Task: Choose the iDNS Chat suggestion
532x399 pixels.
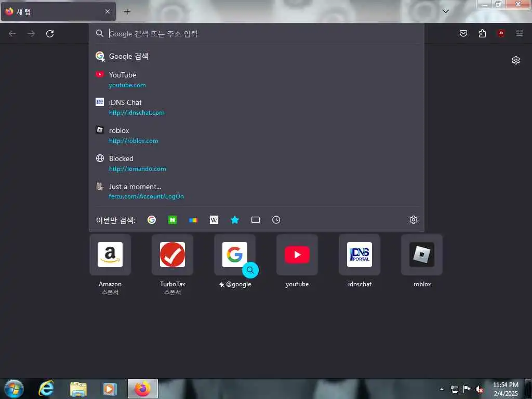Action: point(257,108)
